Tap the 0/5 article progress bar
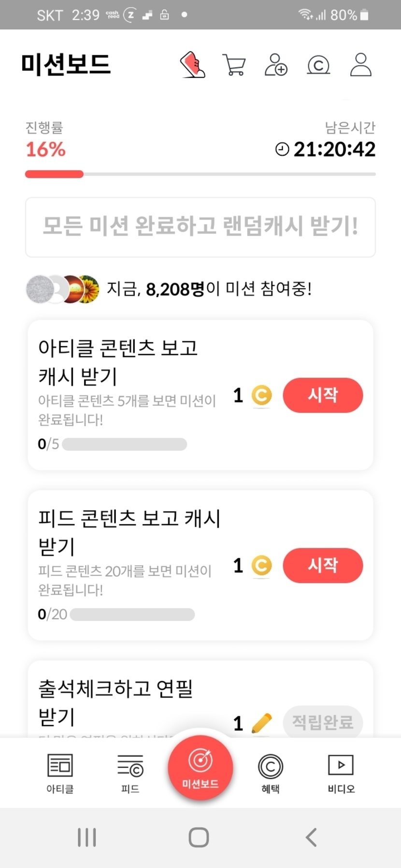The width and height of the screenshot is (401, 868). (x=124, y=444)
